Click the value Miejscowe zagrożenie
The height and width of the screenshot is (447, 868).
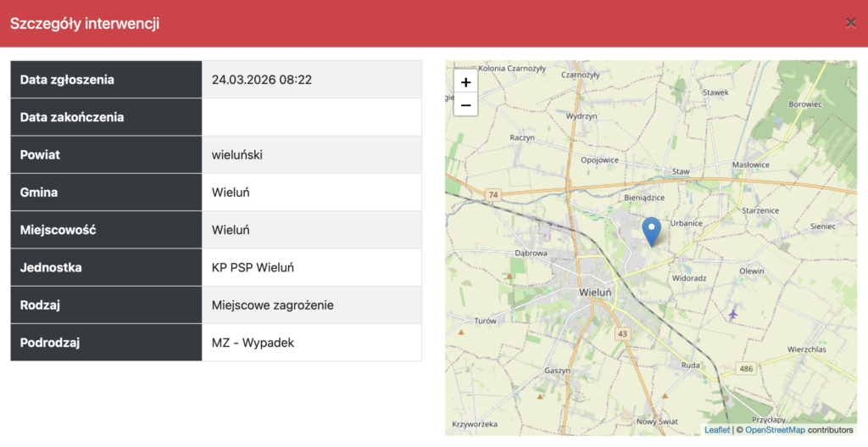click(x=272, y=305)
